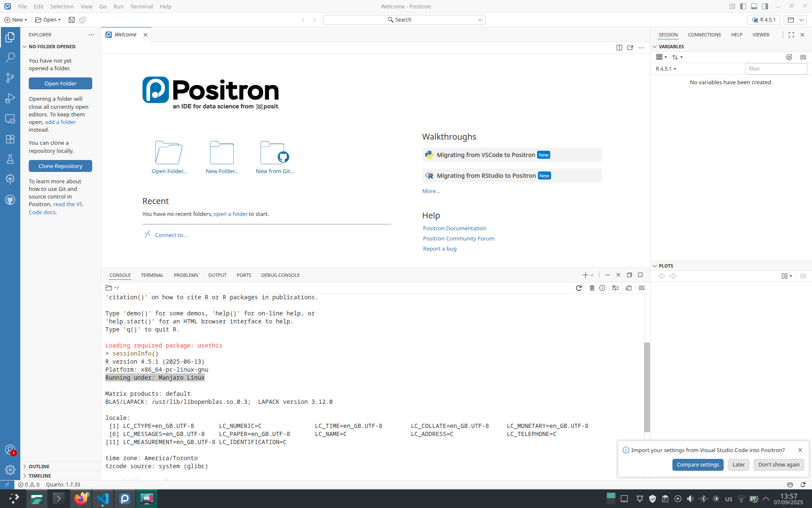Click the Testing flask icon
Image resolution: width=812 pixels, height=508 pixels.
point(10,159)
